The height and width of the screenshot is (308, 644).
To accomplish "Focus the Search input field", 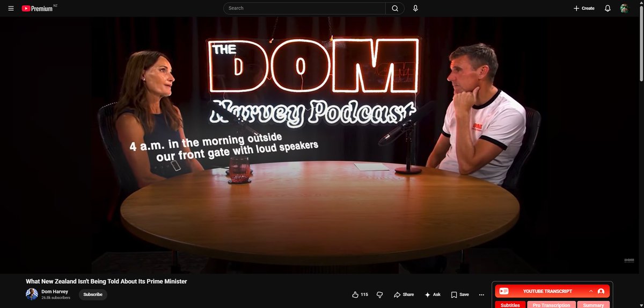I will 304,8.
